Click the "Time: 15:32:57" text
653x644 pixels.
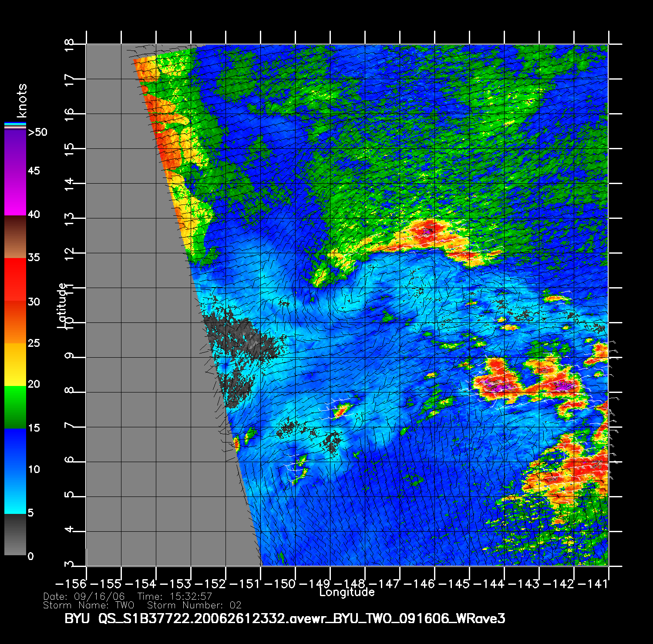175,597
